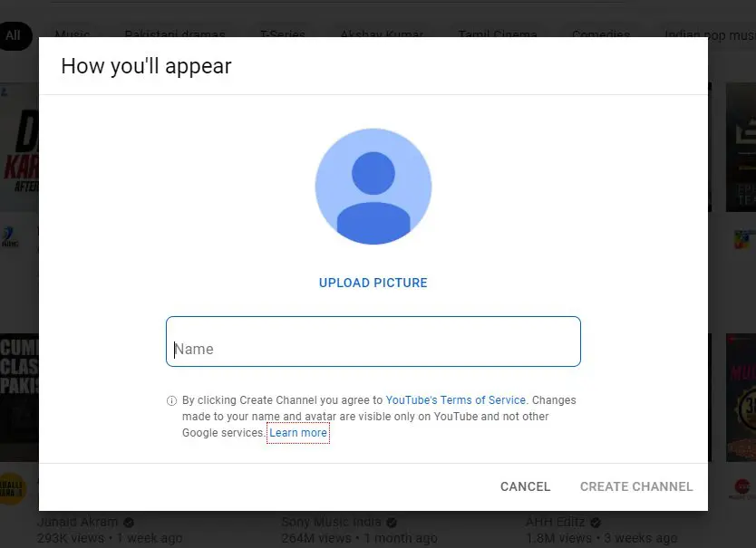Open the UPLOAD PICTURE option
This screenshot has height=548, width=756.
click(373, 283)
